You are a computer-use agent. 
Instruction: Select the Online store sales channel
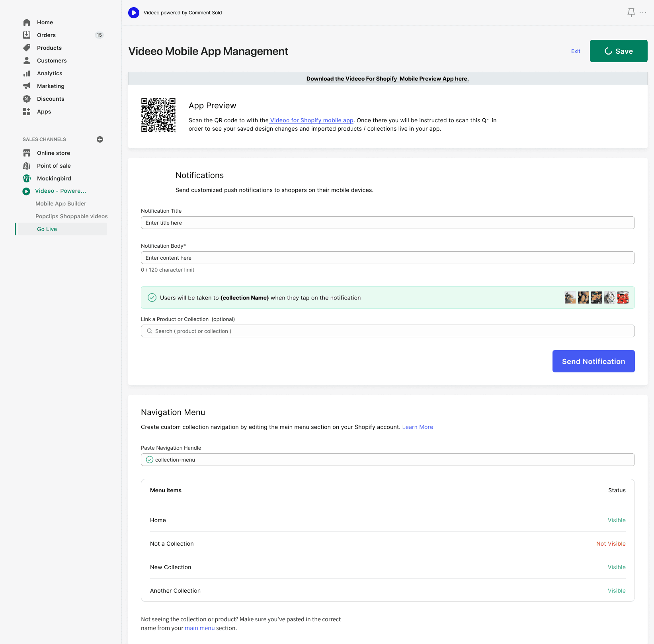click(x=53, y=153)
